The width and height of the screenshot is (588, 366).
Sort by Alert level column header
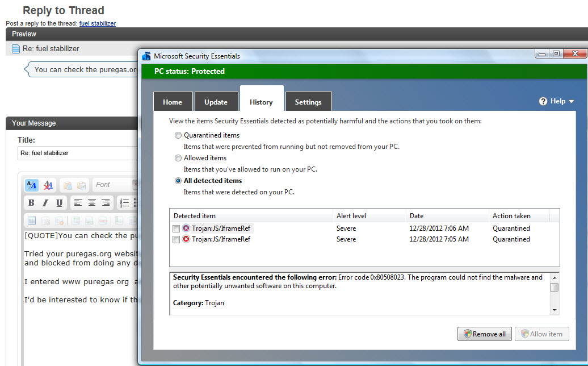[369, 216]
